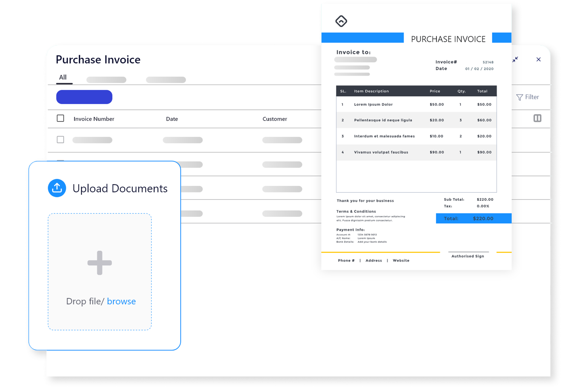Click the column layout icon
The width and height of the screenshot is (588, 388).
(537, 118)
